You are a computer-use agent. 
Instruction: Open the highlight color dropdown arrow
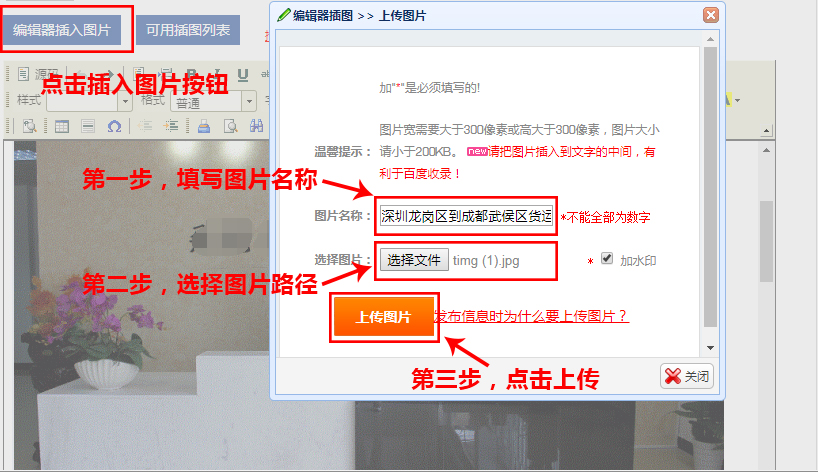pyautogui.click(x=737, y=100)
